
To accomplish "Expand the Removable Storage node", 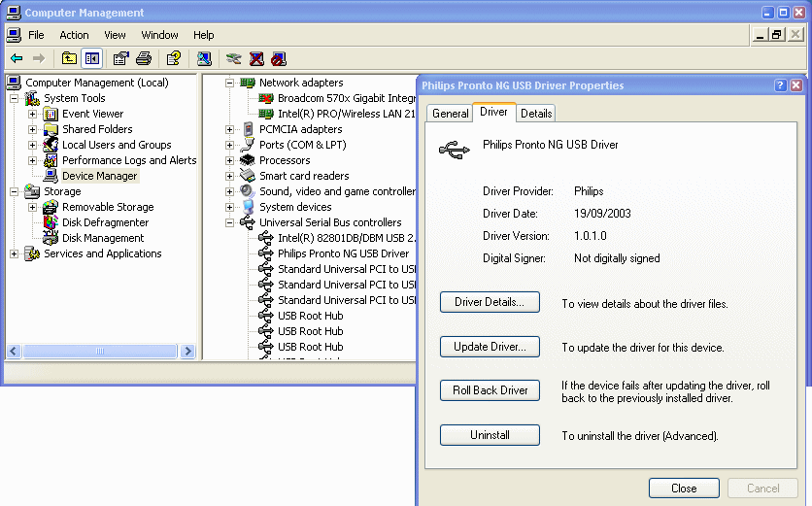I will pyautogui.click(x=33, y=207).
